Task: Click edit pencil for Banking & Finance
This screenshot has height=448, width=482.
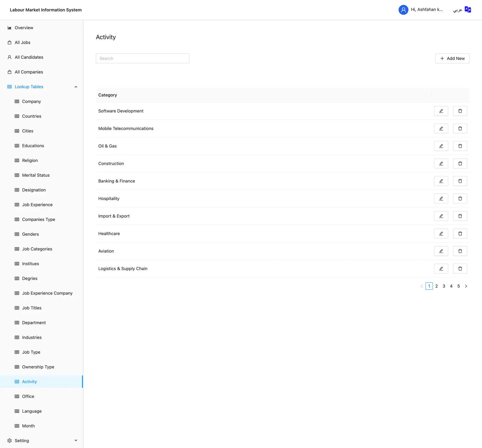Action: pyautogui.click(x=441, y=181)
